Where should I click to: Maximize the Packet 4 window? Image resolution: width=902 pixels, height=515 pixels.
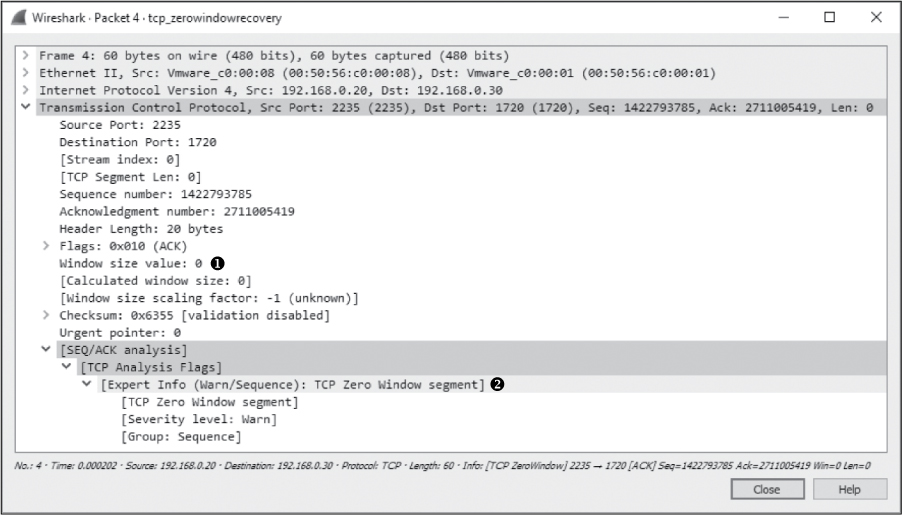830,17
